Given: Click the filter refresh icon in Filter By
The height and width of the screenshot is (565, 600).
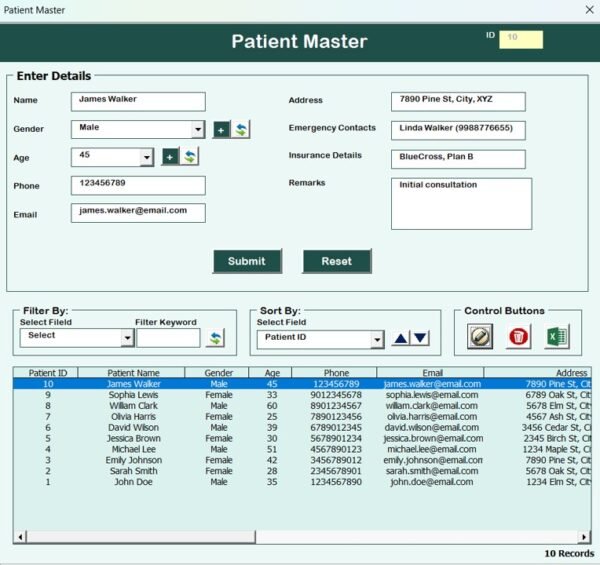Looking at the screenshot, I should click(x=215, y=338).
